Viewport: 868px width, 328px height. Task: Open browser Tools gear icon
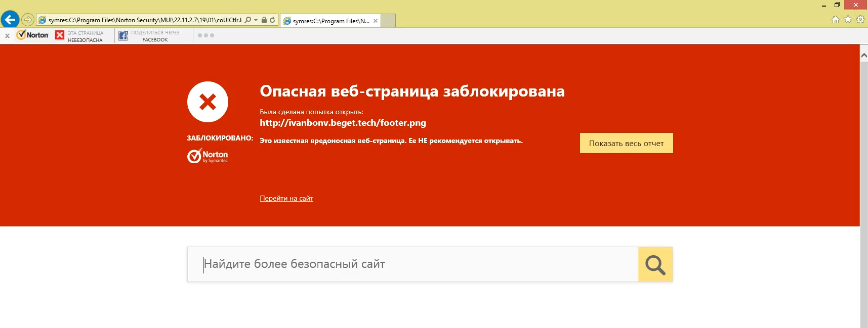[860, 20]
